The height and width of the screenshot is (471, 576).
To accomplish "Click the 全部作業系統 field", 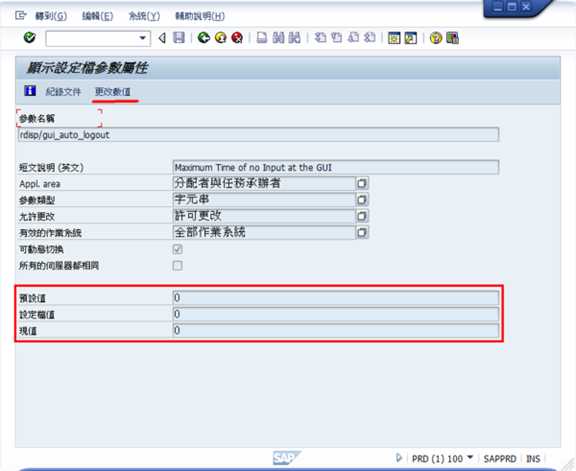I will point(263,232).
